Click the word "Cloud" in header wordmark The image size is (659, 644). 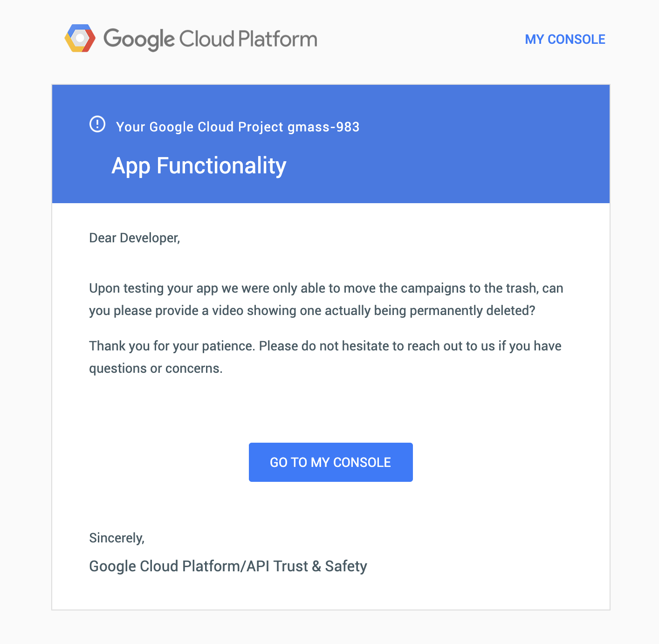[x=206, y=39]
